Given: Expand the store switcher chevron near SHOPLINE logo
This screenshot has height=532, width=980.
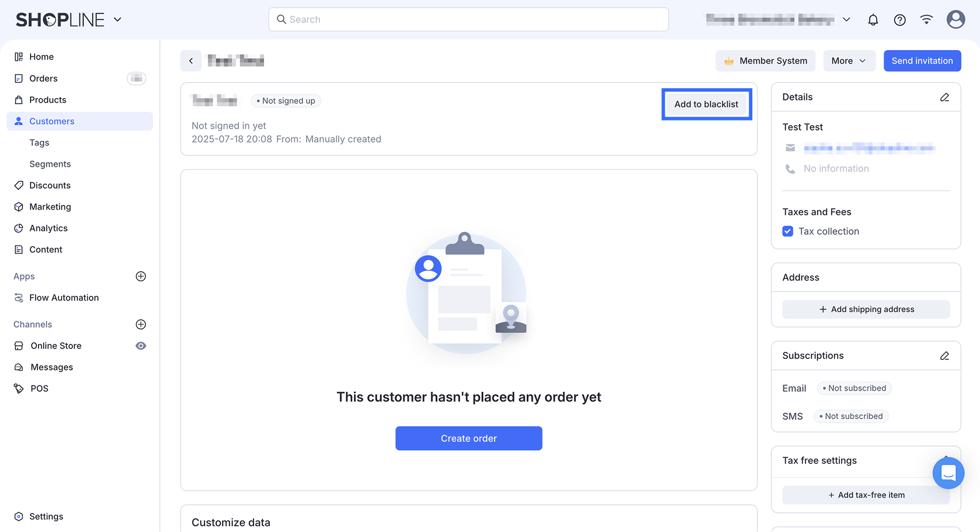Looking at the screenshot, I should click(x=118, y=19).
